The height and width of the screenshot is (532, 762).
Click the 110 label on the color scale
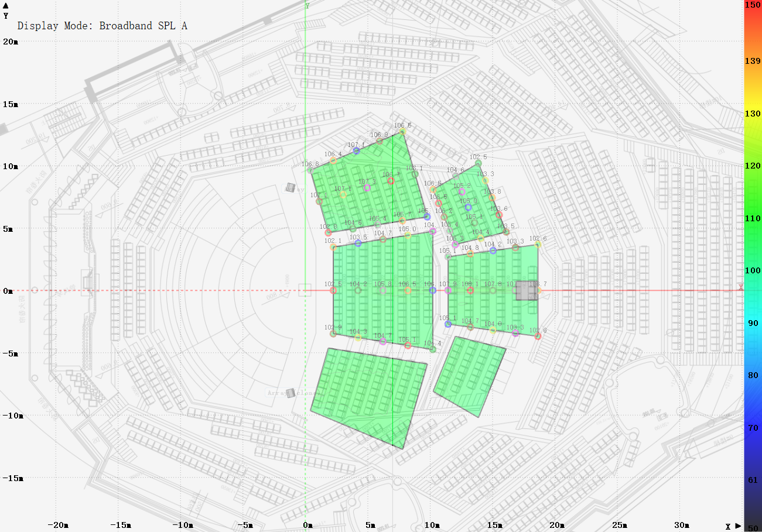tap(753, 218)
